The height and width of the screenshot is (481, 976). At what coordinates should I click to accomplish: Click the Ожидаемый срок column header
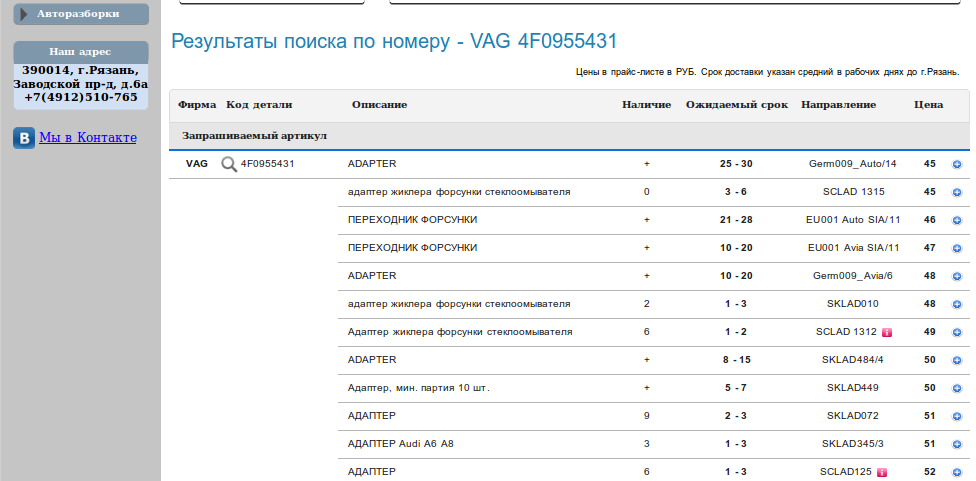pyautogui.click(x=737, y=105)
